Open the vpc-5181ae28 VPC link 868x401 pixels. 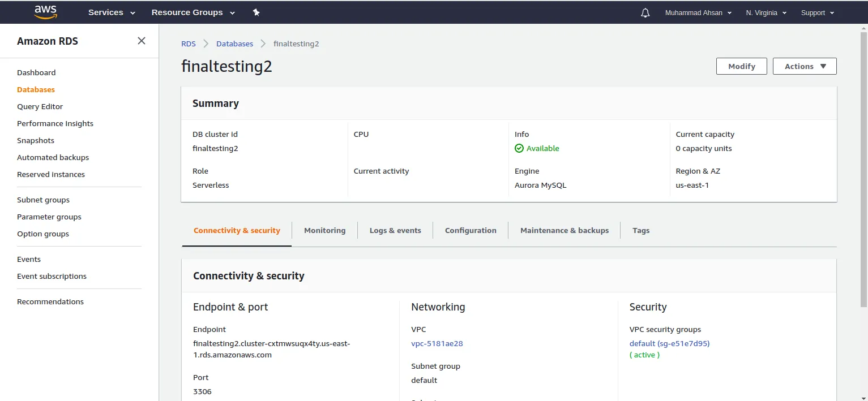tap(437, 343)
